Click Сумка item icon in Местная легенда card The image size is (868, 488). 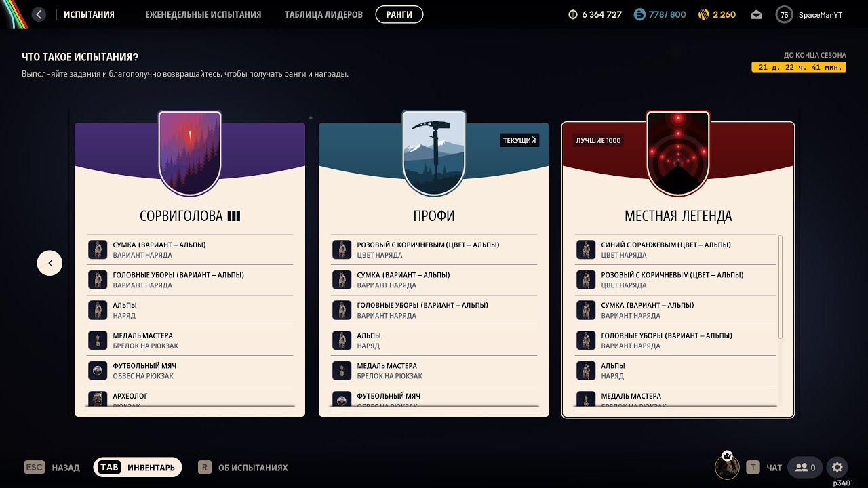[x=586, y=310]
